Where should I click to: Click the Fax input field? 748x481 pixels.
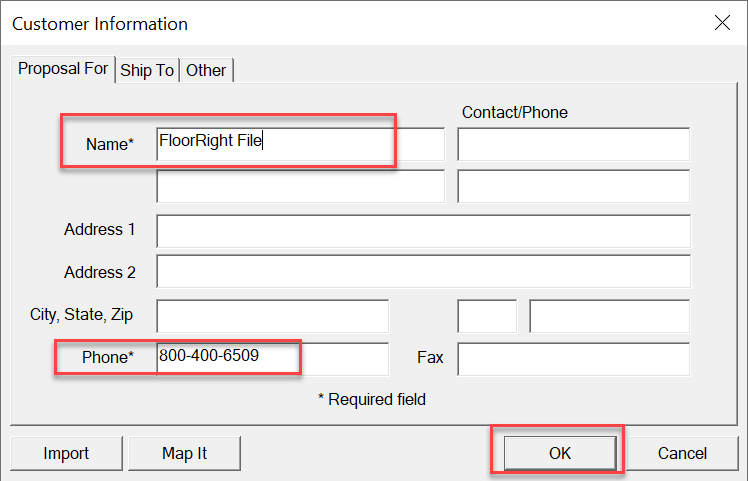point(573,359)
